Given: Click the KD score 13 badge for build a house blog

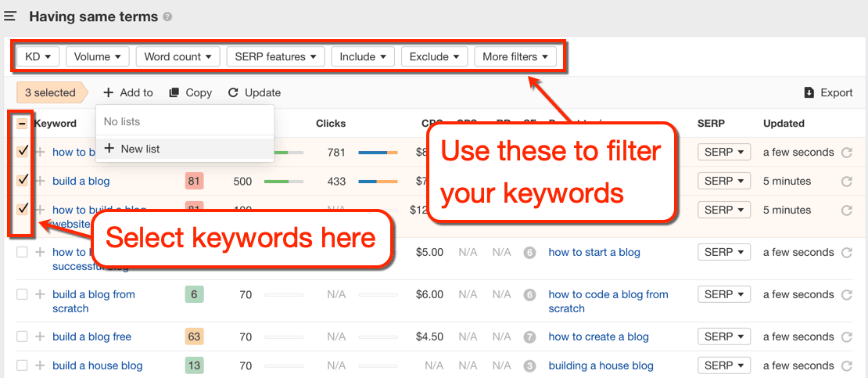Looking at the screenshot, I should (x=194, y=365).
